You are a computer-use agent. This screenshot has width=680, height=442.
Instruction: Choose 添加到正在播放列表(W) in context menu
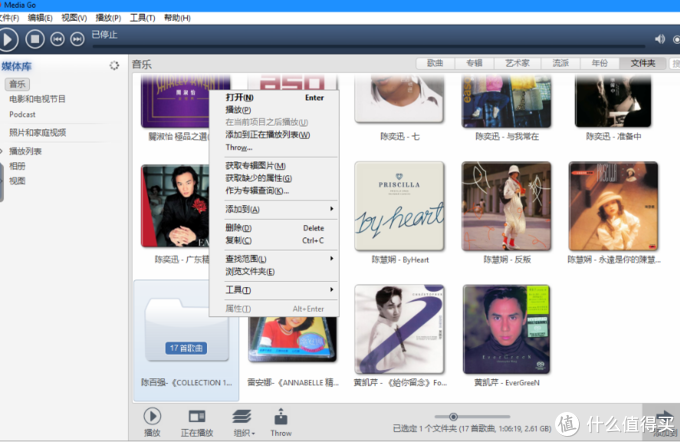pos(274,135)
